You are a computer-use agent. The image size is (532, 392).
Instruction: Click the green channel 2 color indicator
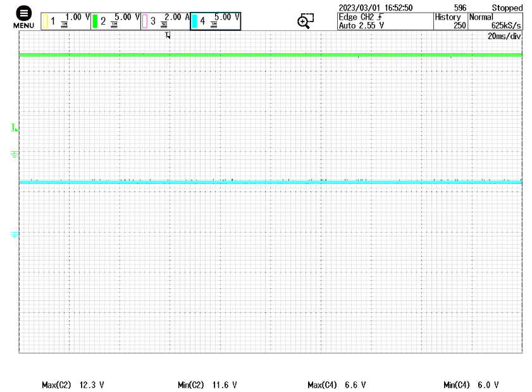click(95, 21)
